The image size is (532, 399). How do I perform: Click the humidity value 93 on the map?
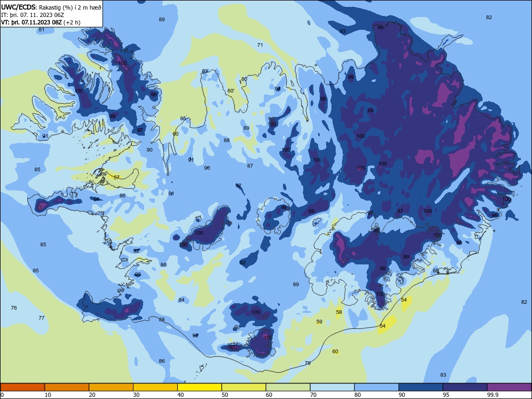(343, 31)
